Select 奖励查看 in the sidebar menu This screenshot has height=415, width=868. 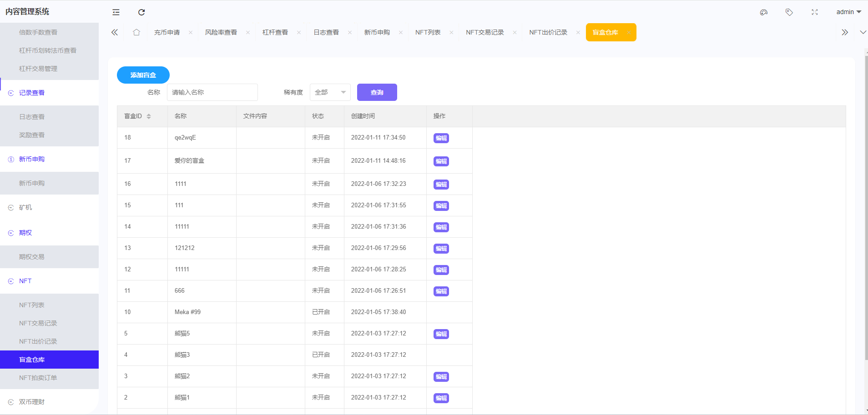tap(31, 135)
